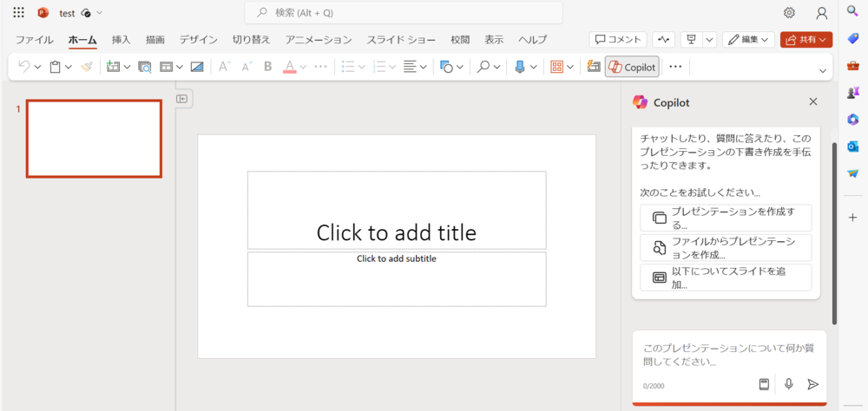Click the Copilot prompt text box
The image size is (868, 411).
(x=729, y=356)
